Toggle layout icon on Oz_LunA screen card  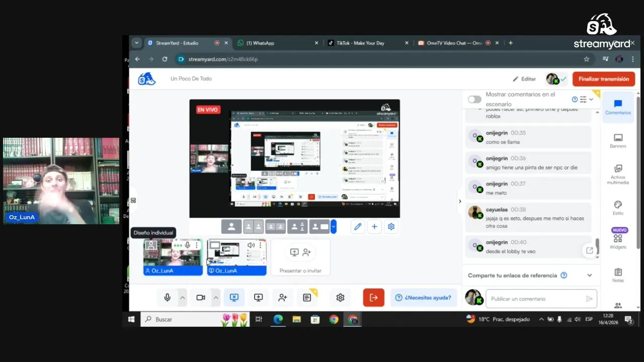(x=215, y=245)
